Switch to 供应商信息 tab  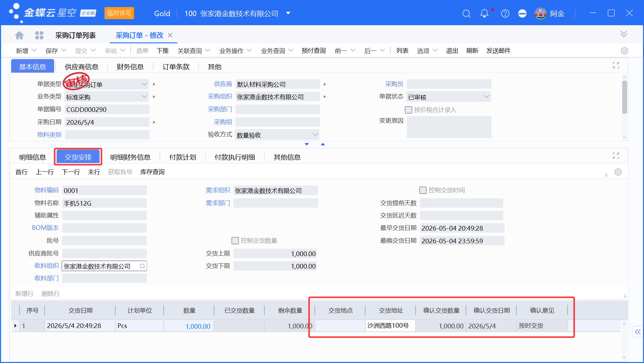pos(81,67)
